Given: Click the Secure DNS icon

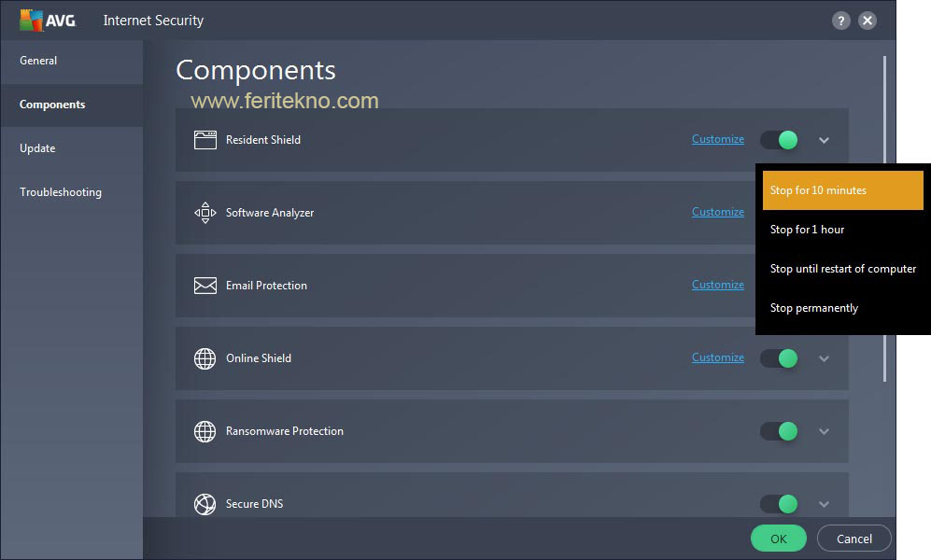Looking at the screenshot, I should coord(205,504).
